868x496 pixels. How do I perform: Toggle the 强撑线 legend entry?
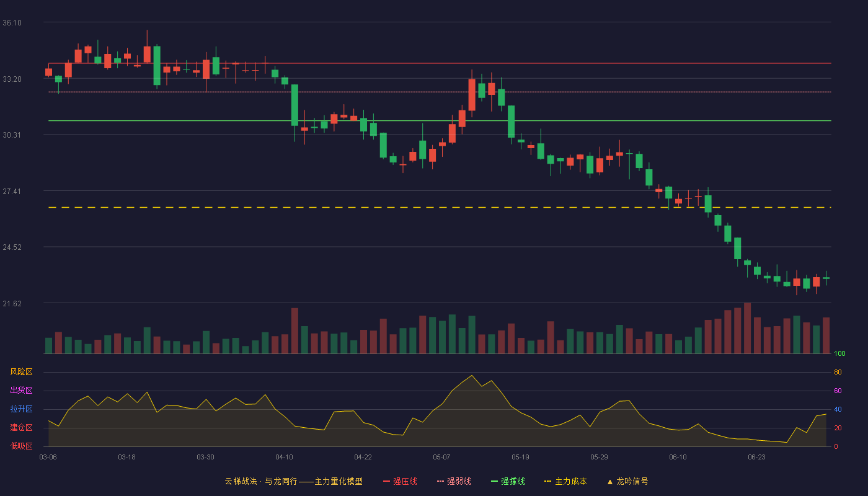point(508,481)
